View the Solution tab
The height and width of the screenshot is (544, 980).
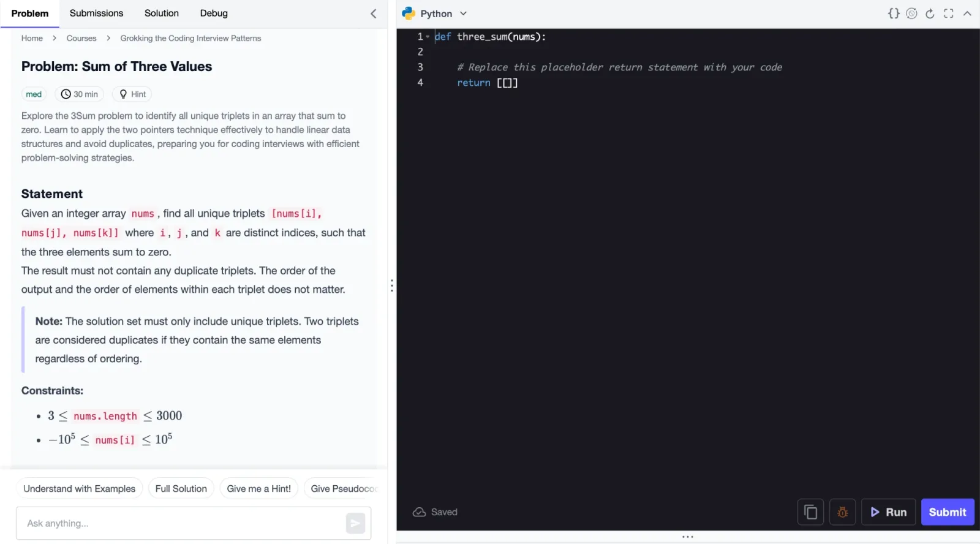162,13
